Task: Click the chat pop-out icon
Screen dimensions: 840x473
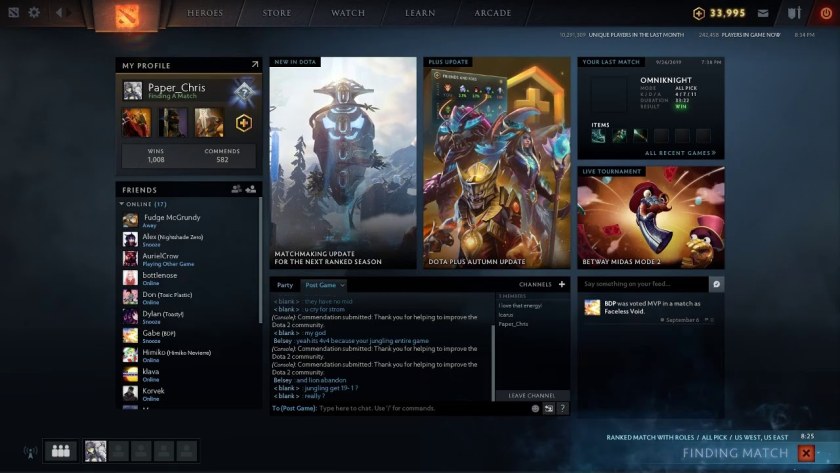Action: (x=549, y=408)
